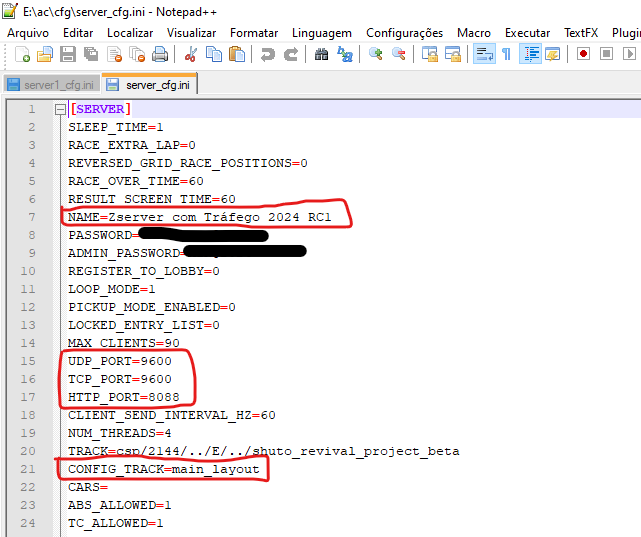Click the SLEEP_TIME=1 line
The width and height of the screenshot is (641, 537).
click(x=116, y=127)
